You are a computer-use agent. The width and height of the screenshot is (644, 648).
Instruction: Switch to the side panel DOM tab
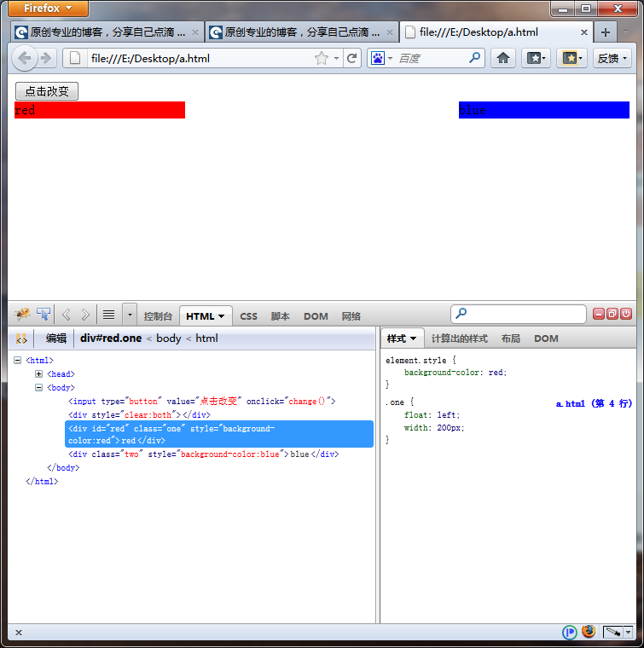click(546, 338)
